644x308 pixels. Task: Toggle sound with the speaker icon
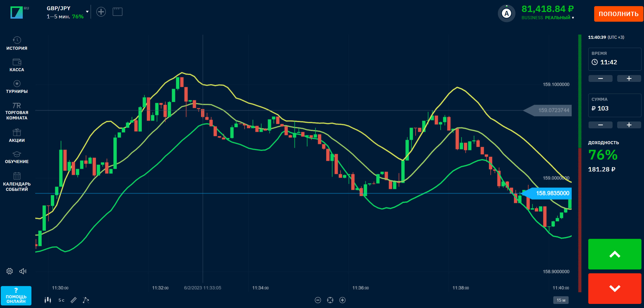(23, 271)
